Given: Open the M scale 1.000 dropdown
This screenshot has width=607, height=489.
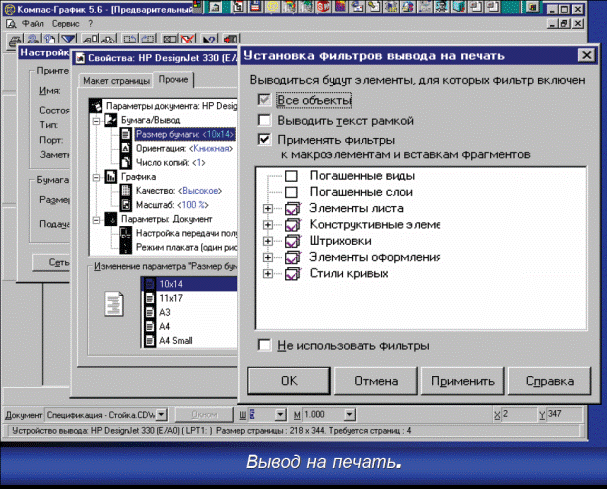Looking at the screenshot, I should (349, 414).
